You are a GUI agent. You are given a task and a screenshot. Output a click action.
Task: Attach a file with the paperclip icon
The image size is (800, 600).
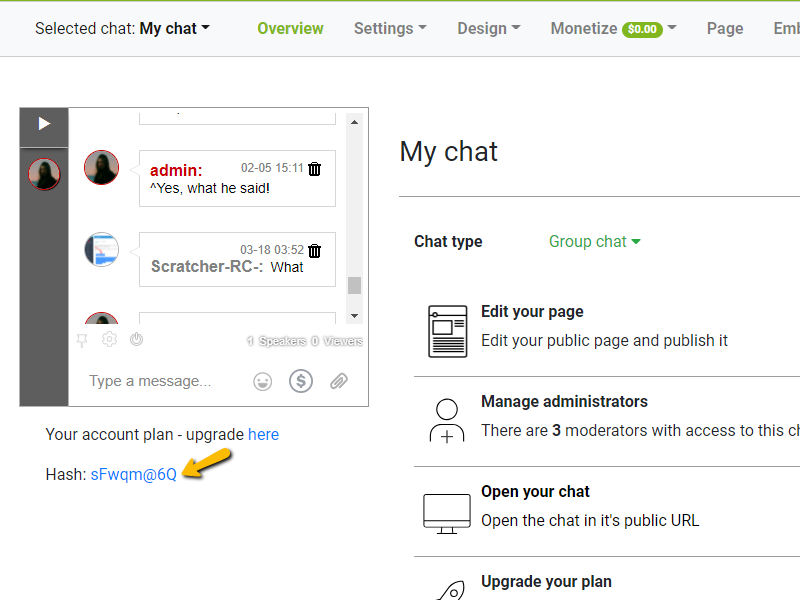coord(338,381)
